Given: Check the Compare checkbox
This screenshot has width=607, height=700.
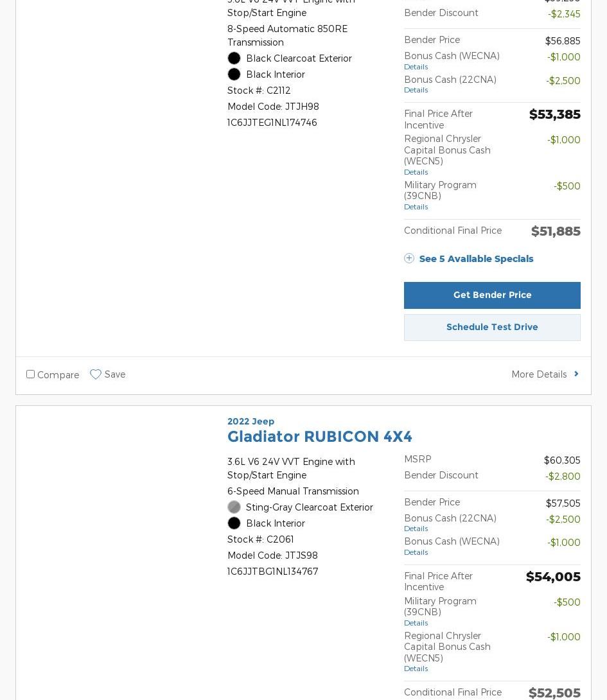Looking at the screenshot, I should pyautogui.click(x=30, y=374).
